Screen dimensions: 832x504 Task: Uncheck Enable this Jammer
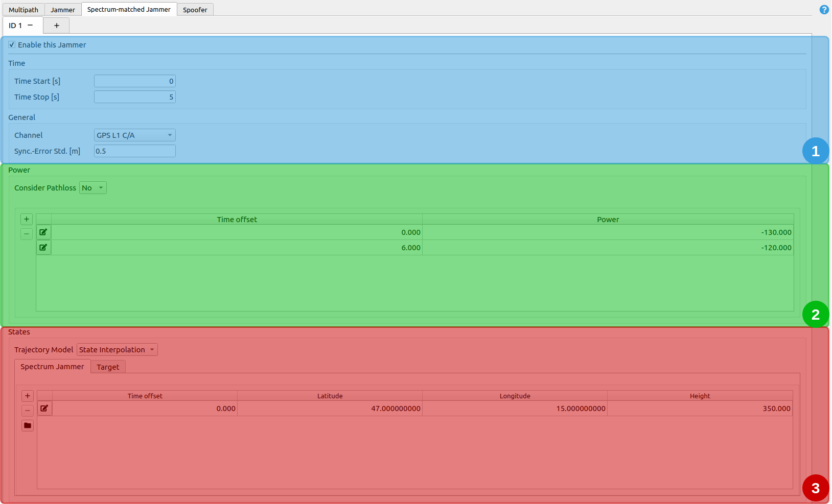click(x=12, y=45)
